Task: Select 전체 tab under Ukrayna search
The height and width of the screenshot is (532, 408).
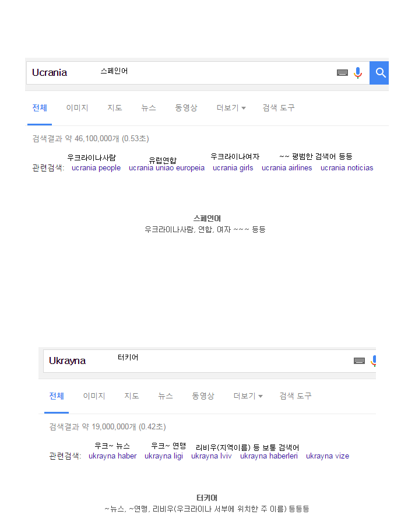Action: 57,396
